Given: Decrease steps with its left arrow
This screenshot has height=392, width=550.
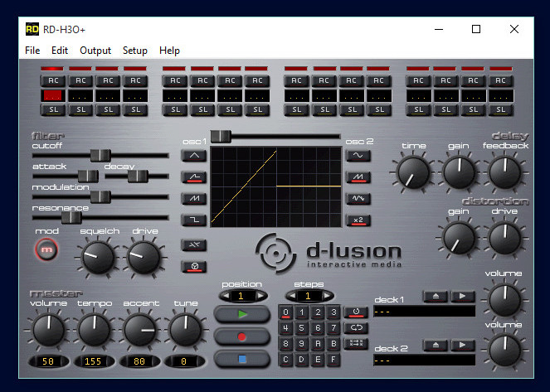Looking at the screenshot, I should [x=293, y=296].
